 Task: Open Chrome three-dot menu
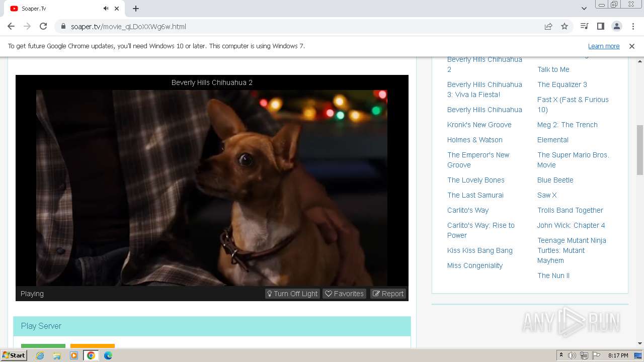coord(632,27)
